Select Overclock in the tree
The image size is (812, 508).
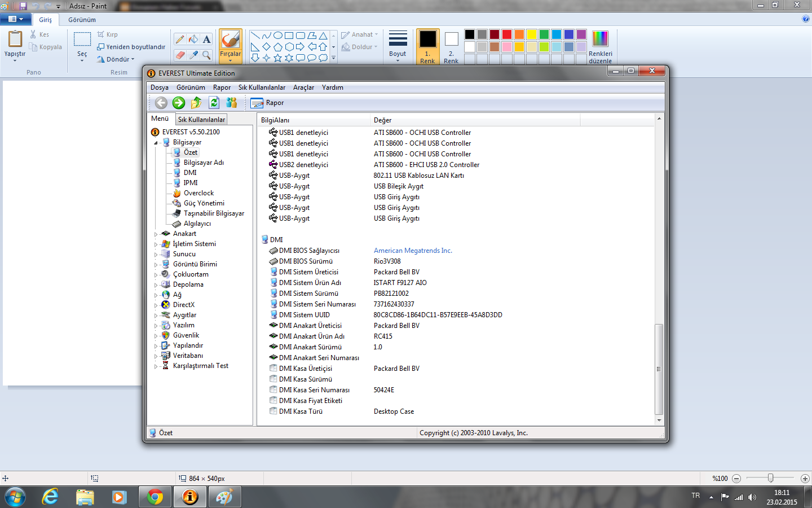click(198, 193)
